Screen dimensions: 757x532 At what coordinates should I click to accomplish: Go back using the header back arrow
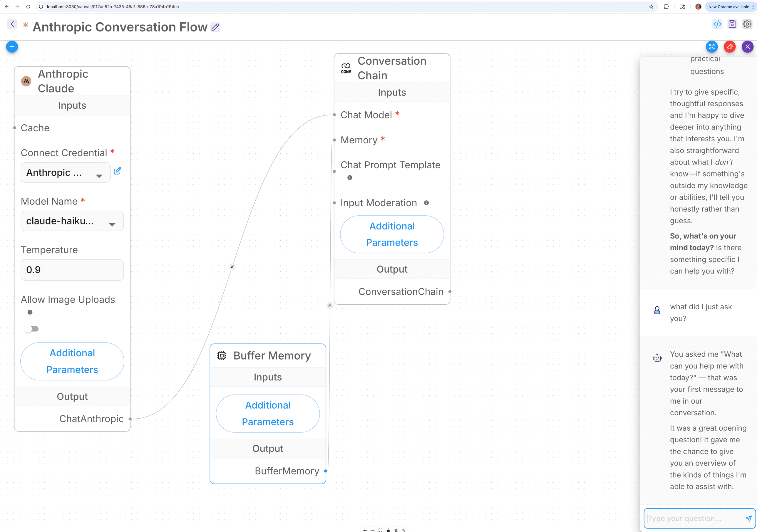coord(12,24)
